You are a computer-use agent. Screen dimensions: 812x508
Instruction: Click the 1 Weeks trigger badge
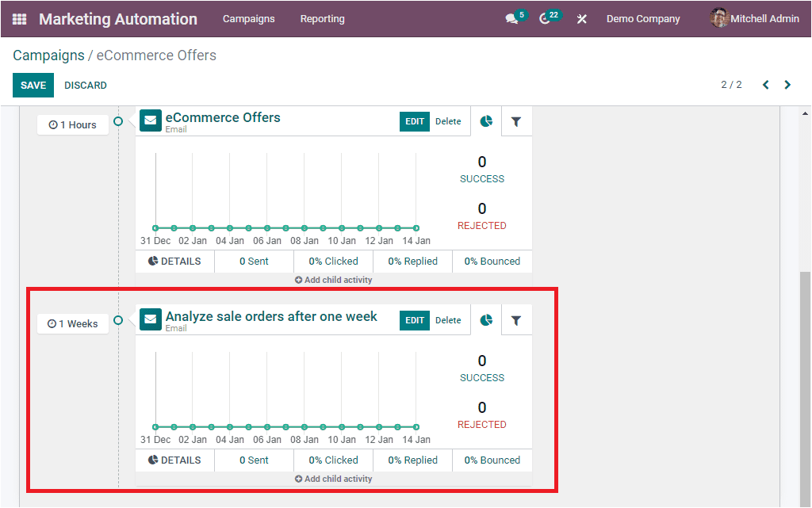click(x=73, y=323)
